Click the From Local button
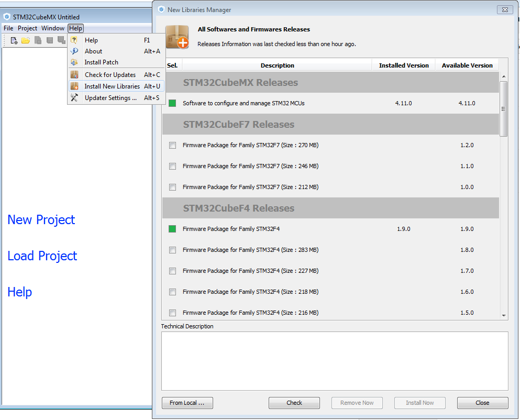The width and height of the screenshot is (520, 420). [187, 403]
